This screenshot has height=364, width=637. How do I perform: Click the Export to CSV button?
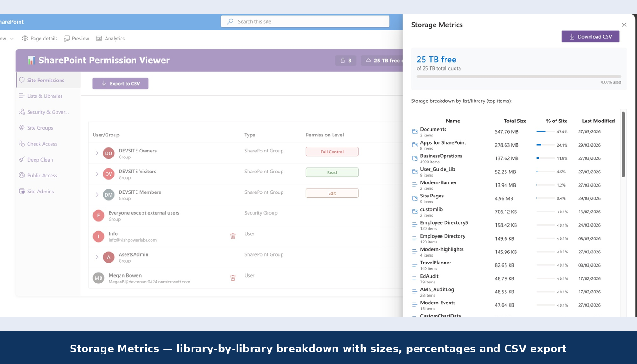[120, 84]
